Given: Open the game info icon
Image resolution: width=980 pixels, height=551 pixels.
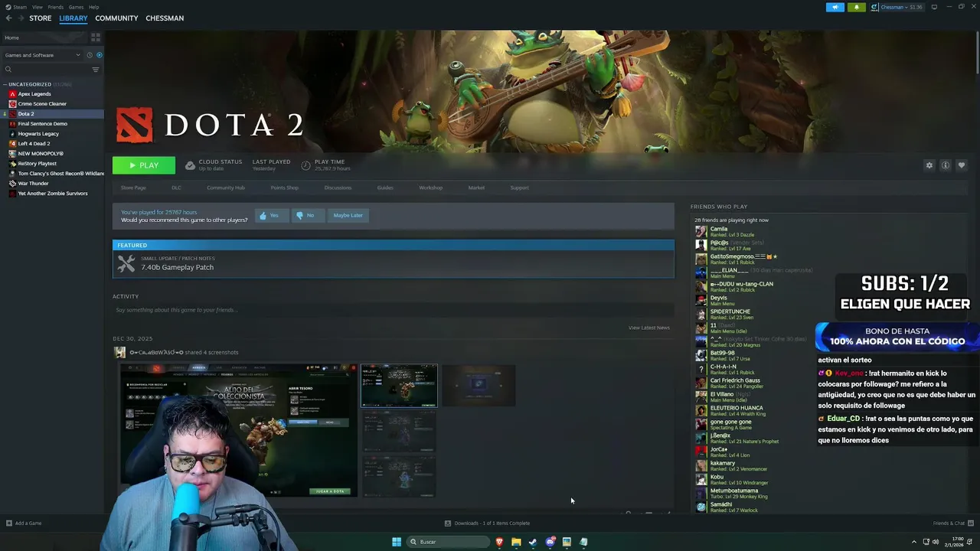Looking at the screenshot, I should click(946, 165).
